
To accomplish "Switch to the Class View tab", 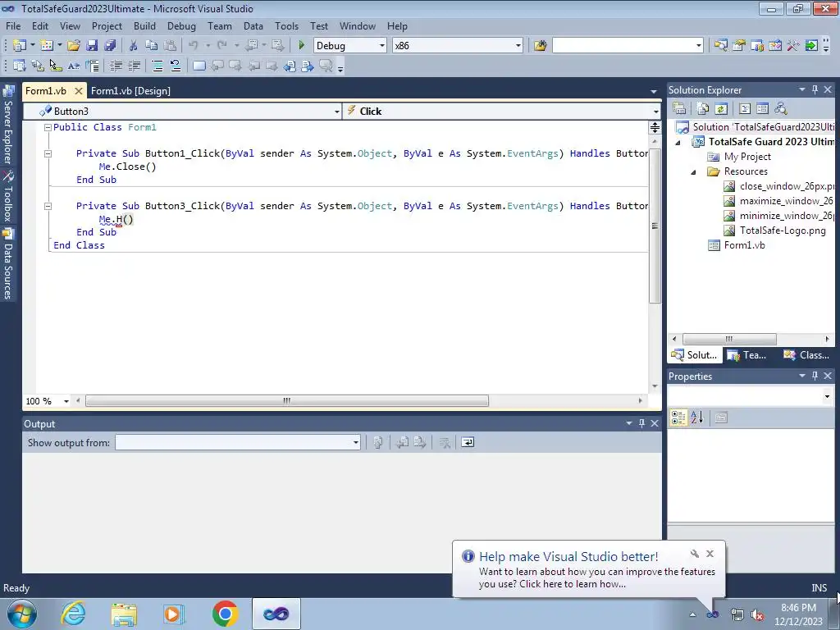I will click(x=807, y=355).
